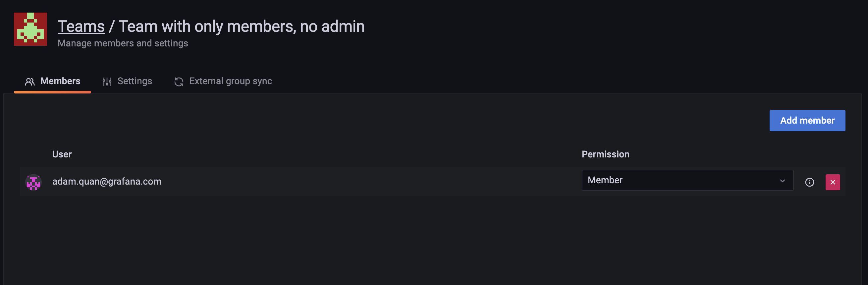Click the team avatar image in the header
Viewport: 868px width, 285px height.
[x=30, y=29]
